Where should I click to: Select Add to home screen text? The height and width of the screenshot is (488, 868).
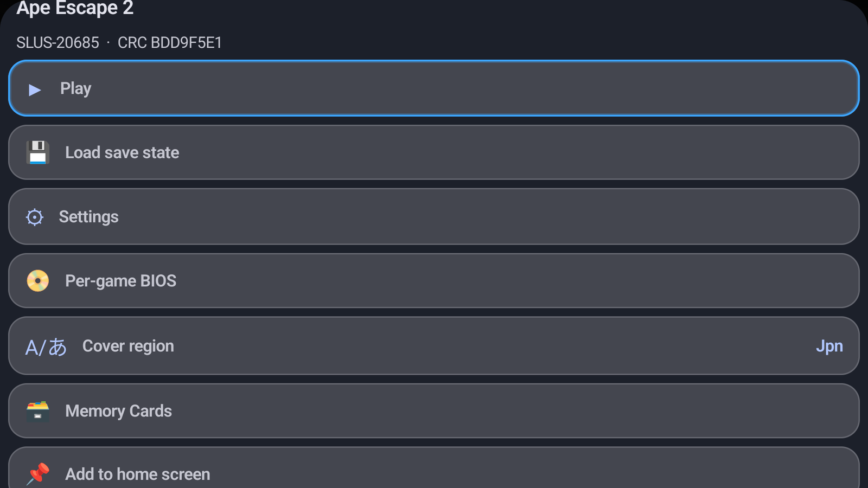pos(138,474)
